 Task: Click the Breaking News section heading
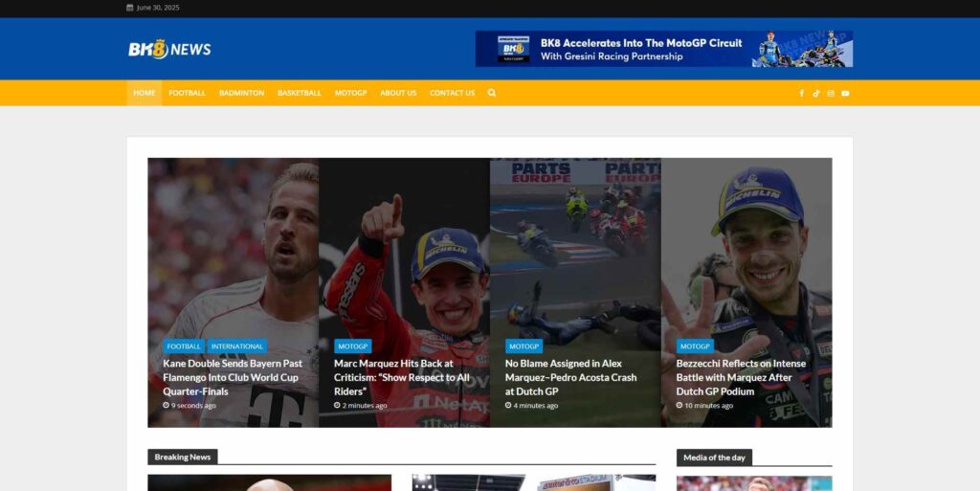pos(183,457)
